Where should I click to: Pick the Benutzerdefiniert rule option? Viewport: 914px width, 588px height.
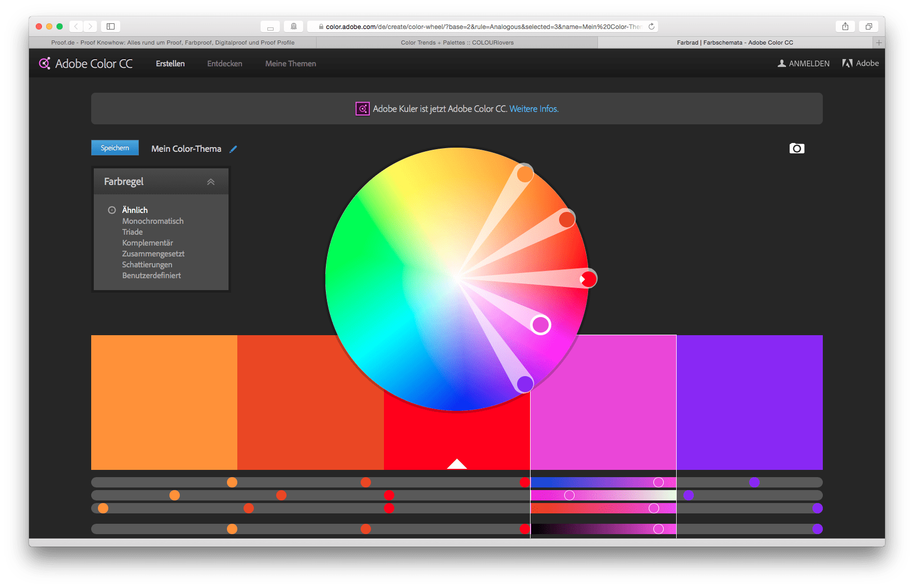point(151,276)
